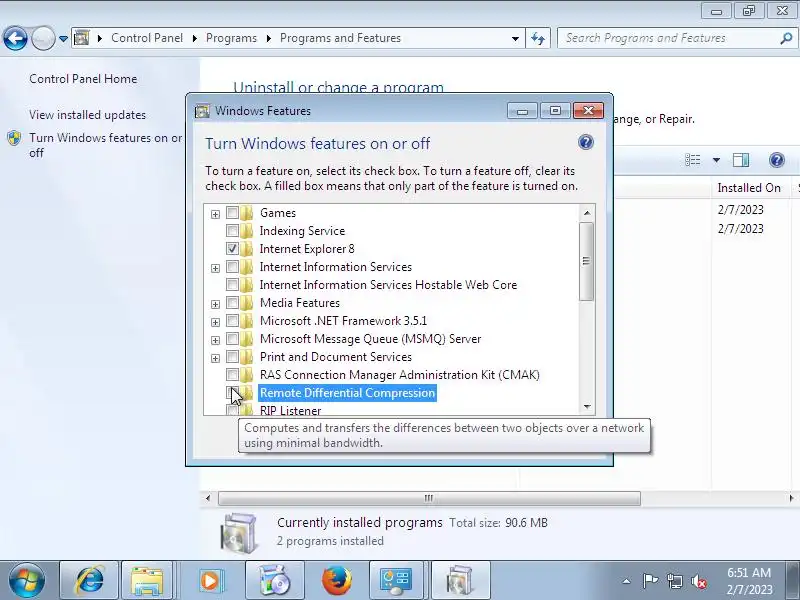Image resolution: width=800 pixels, height=600 pixels.
Task: Enable the Indexing Service checkbox
Action: [x=232, y=231]
